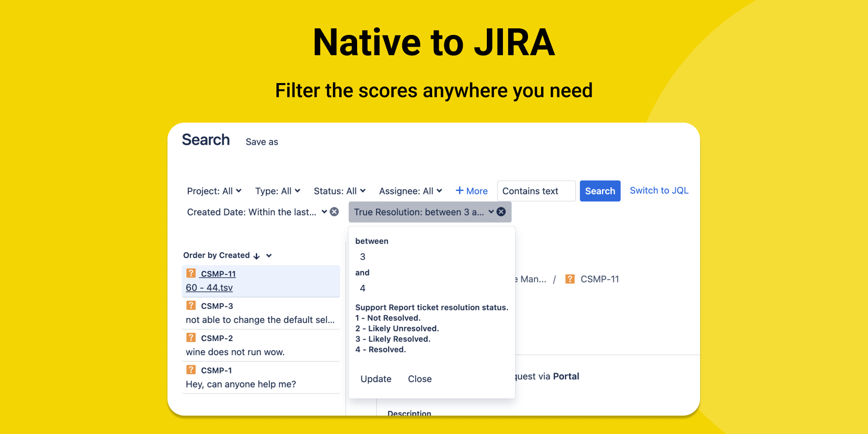Open the Status: All dropdown
The image size is (868, 434).
340,191
